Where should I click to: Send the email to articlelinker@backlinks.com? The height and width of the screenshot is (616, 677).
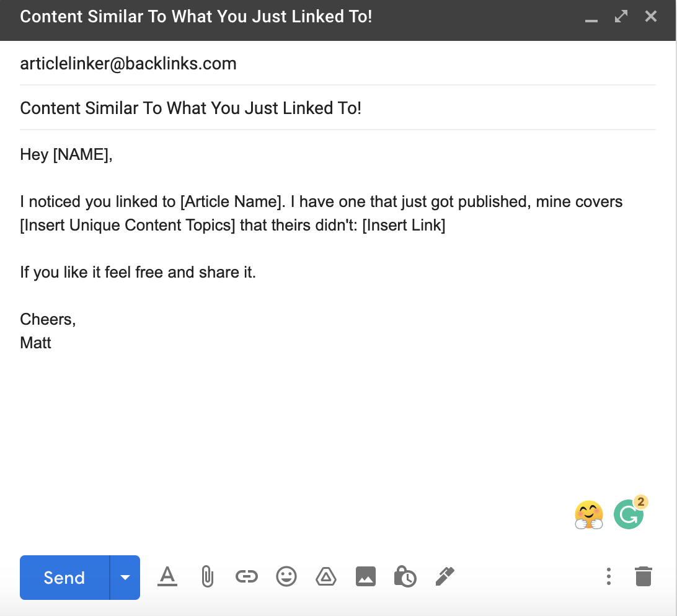pos(64,577)
